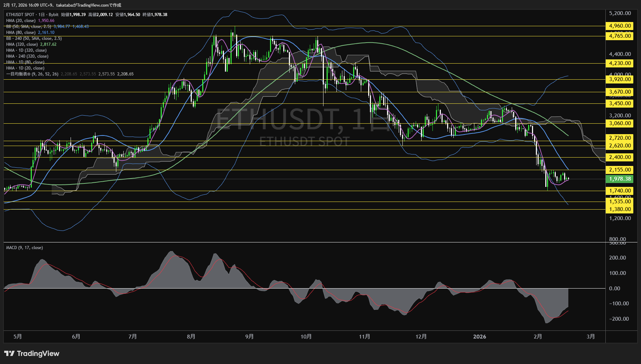Image resolution: width=641 pixels, height=364 pixels.
Task: Select the 4,960.00 yellow price level label
Action: [x=620, y=26]
